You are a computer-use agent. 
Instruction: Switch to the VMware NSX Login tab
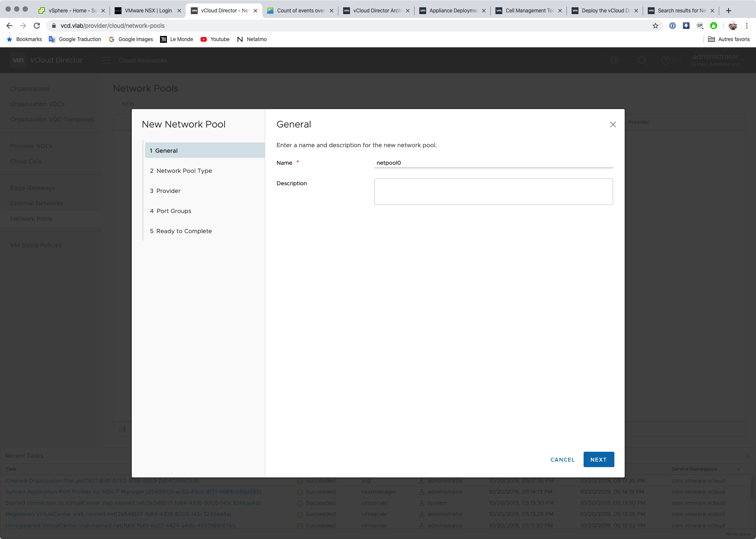point(148,11)
